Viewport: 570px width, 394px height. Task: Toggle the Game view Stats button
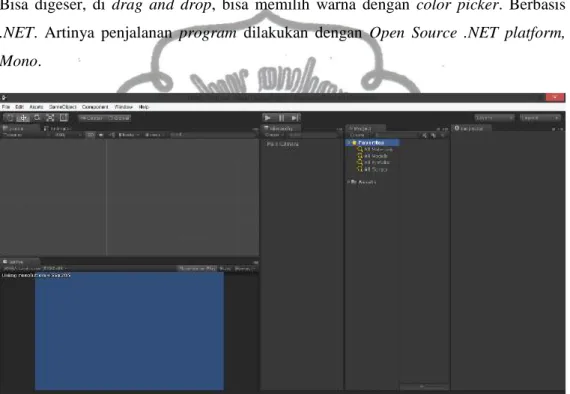(x=225, y=269)
